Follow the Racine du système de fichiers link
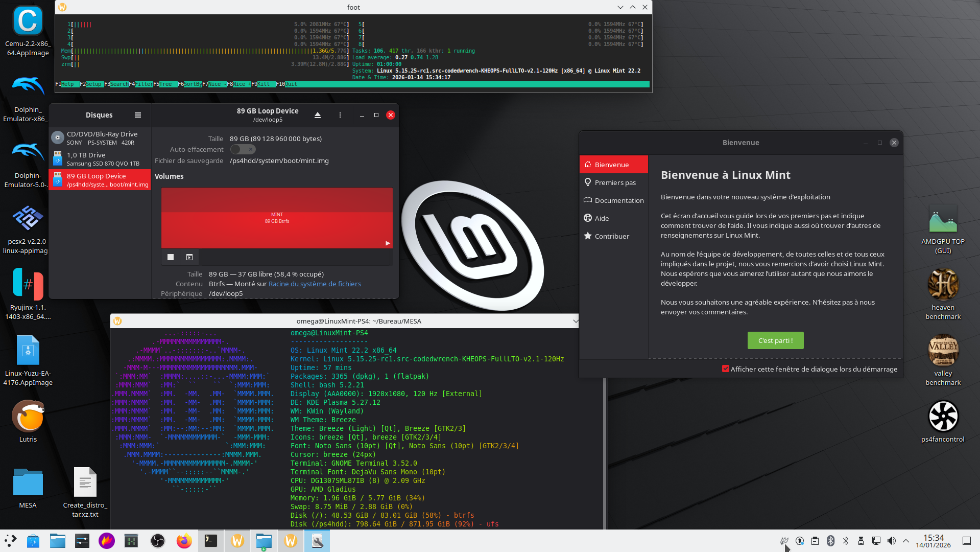980x552 pixels. 314,284
